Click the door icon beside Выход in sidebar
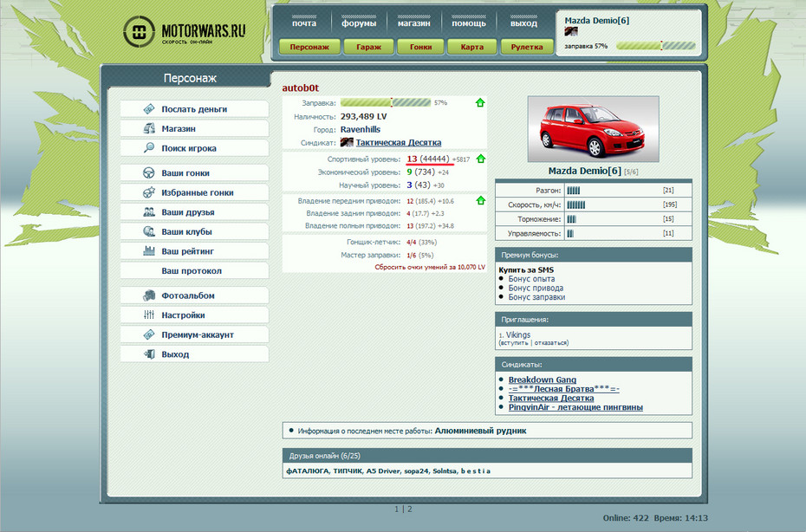Image resolution: width=806 pixels, height=532 pixels. [x=148, y=354]
